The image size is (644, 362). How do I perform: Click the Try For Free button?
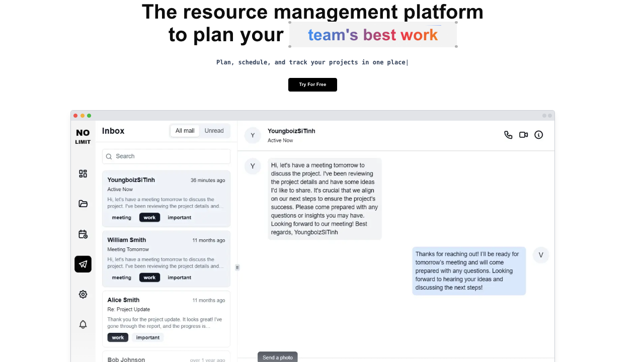coord(312,84)
